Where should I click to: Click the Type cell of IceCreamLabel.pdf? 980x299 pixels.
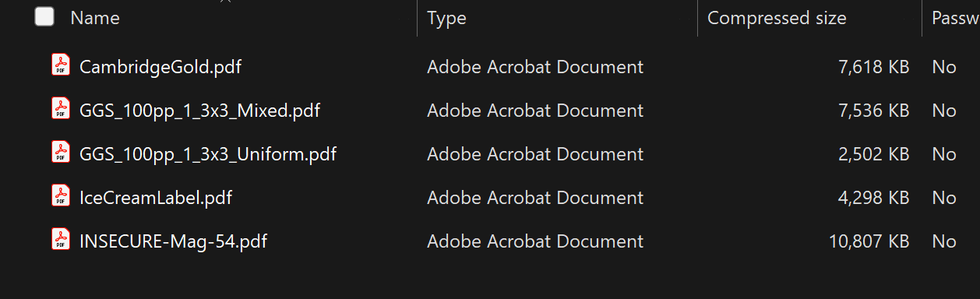535,198
